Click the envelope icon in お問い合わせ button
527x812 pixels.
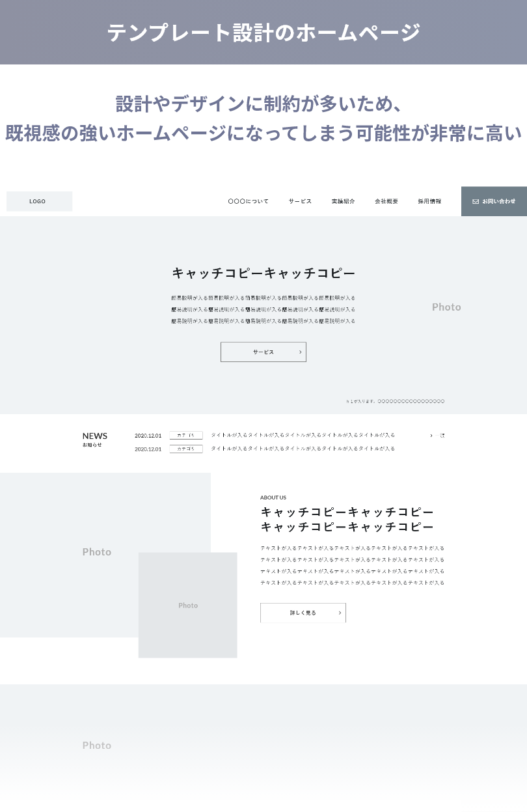click(x=476, y=201)
